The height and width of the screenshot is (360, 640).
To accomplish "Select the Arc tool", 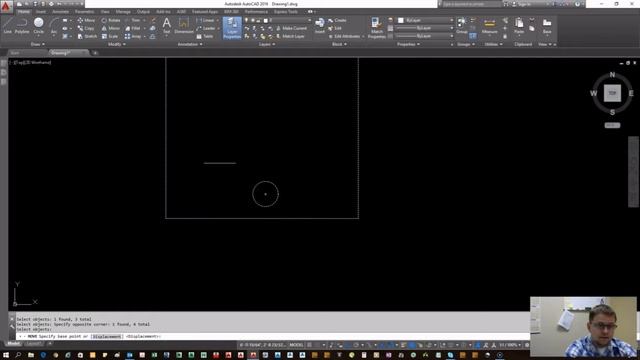I will [x=54, y=26].
